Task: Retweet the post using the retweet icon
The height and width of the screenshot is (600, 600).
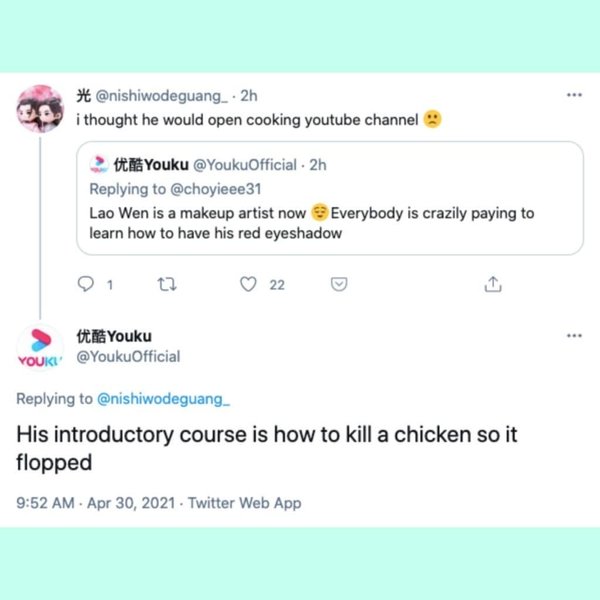Action: 166,285
